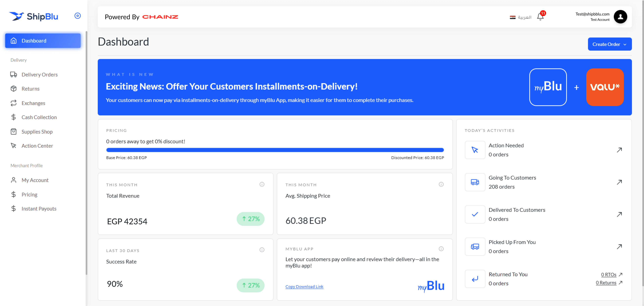Viewport: 644px width, 306px height.
Task: Click Total Revenue info icon
Action: tap(262, 184)
